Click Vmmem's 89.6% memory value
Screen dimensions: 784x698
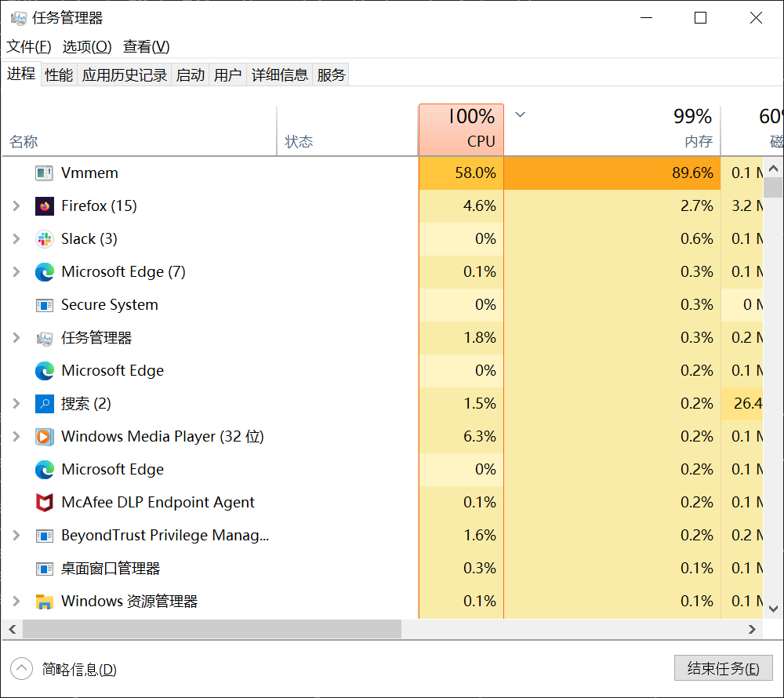click(x=692, y=173)
